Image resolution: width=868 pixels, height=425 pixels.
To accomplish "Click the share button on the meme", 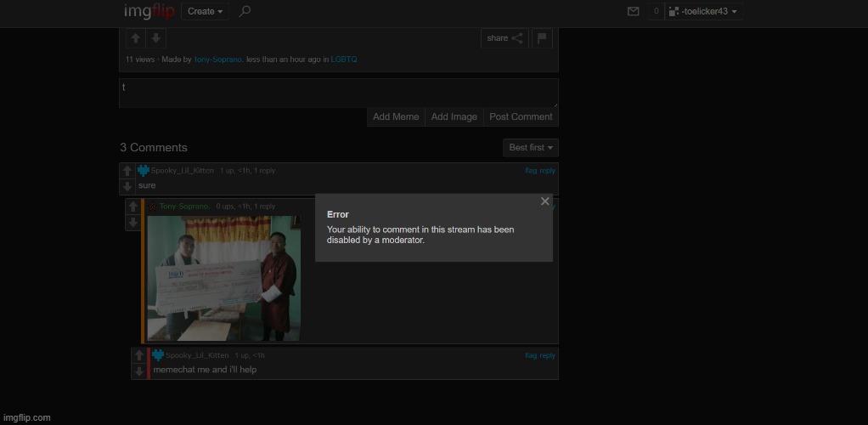I will point(504,38).
